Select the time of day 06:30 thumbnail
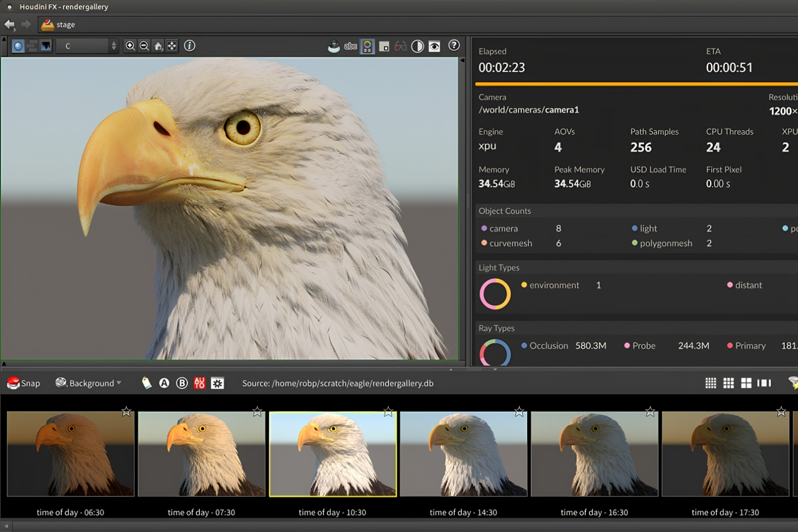Screen dimensions: 798x532 pos(70,454)
